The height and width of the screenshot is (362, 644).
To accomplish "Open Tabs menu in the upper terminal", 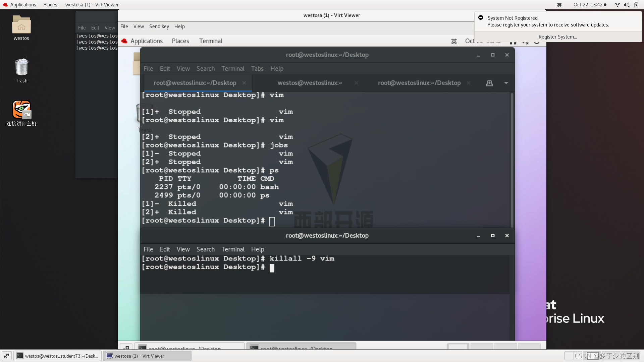I will (257, 69).
